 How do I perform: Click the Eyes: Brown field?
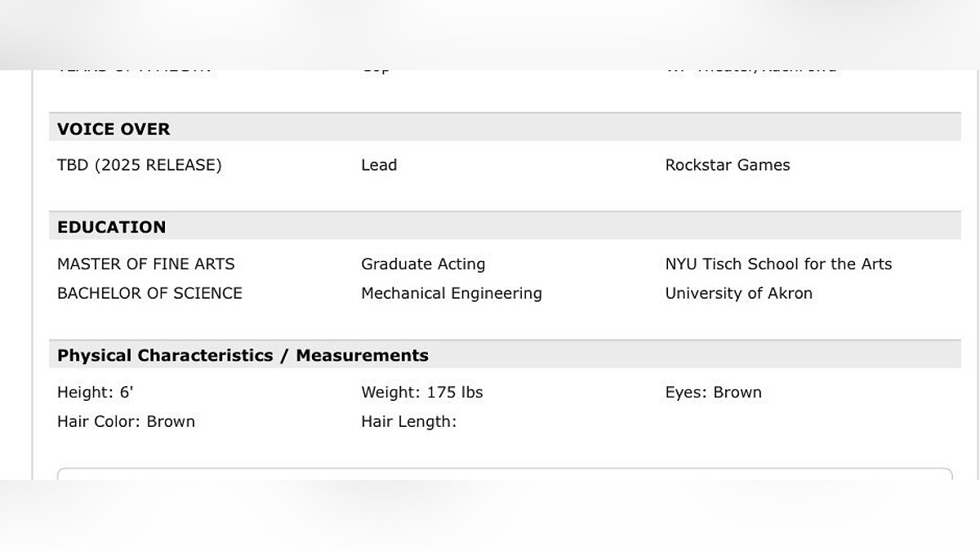click(x=713, y=393)
